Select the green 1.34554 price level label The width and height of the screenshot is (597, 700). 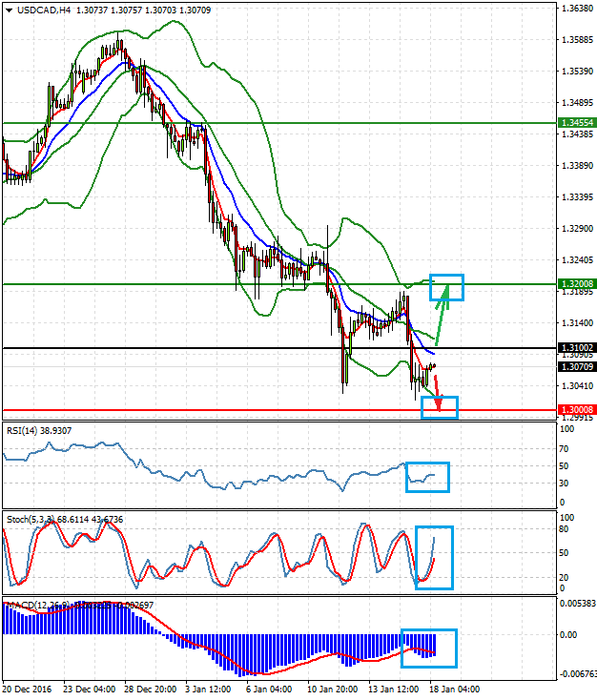pyautogui.click(x=577, y=122)
